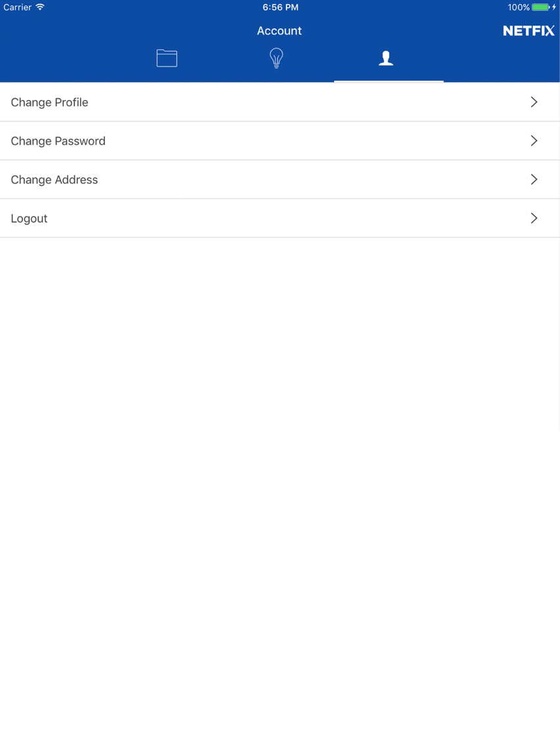Click the green battery icon
Image resolution: width=560 pixels, height=747 pixels.
point(540,7)
